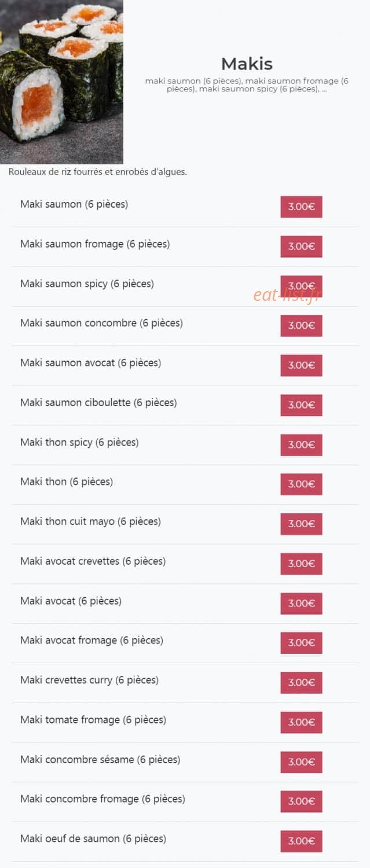370x868 pixels.
Task: Click the Maki concombre sésame item name
Action: pyautogui.click(x=100, y=759)
